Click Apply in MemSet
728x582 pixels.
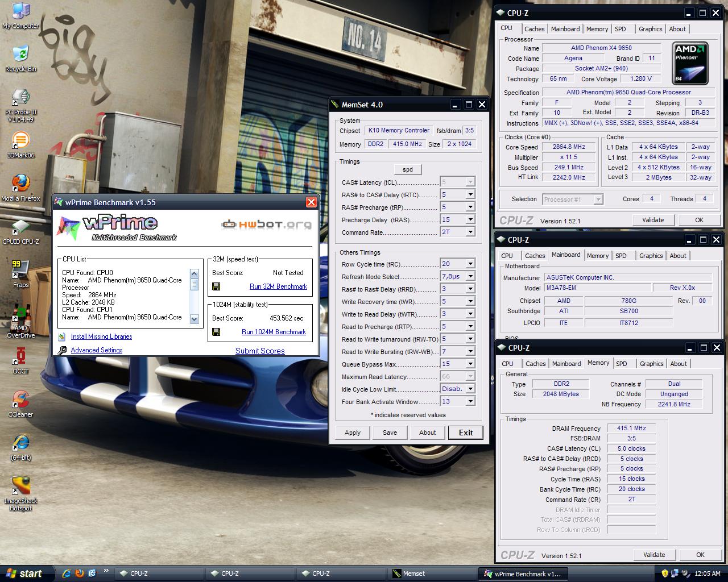point(353,433)
